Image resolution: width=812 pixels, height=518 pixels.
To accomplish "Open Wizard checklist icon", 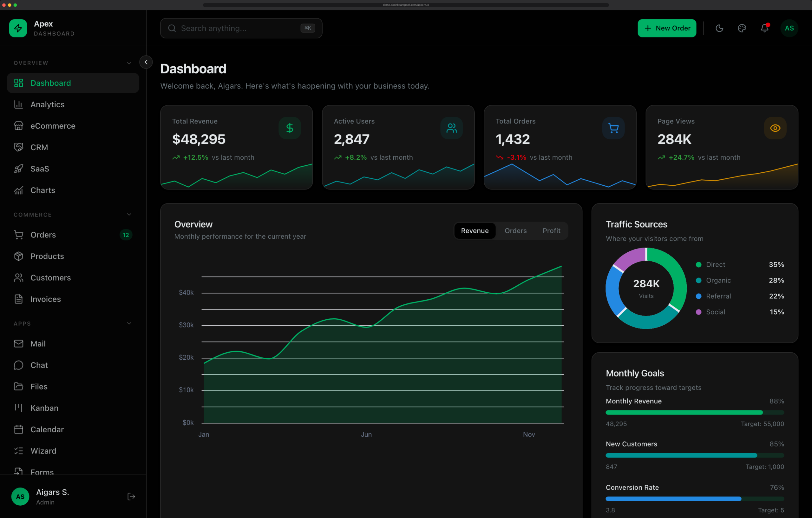I will (18, 451).
